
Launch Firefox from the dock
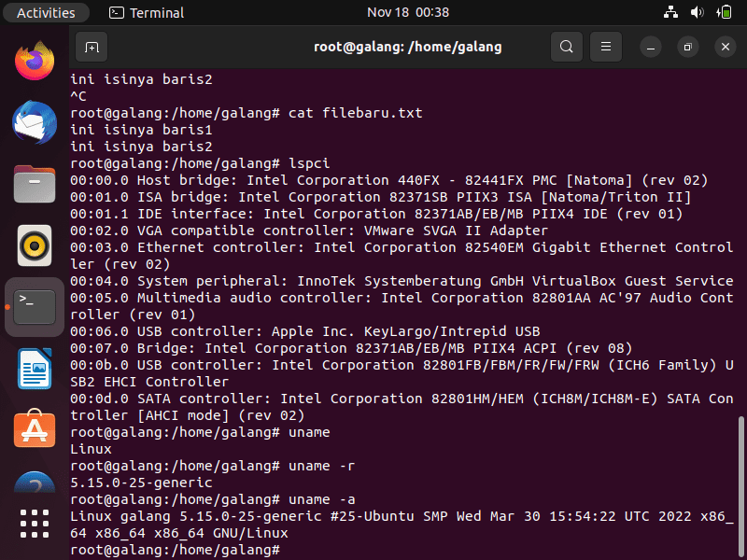[35, 61]
